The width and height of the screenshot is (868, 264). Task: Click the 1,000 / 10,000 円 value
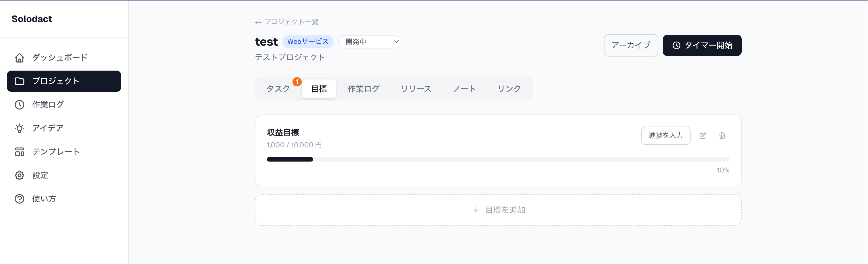pyautogui.click(x=294, y=145)
